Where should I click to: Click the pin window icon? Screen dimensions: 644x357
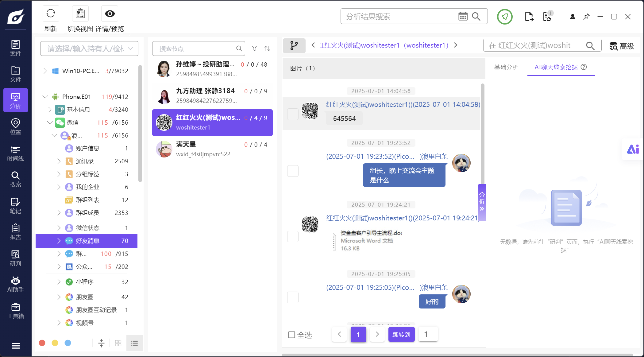[586, 17]
